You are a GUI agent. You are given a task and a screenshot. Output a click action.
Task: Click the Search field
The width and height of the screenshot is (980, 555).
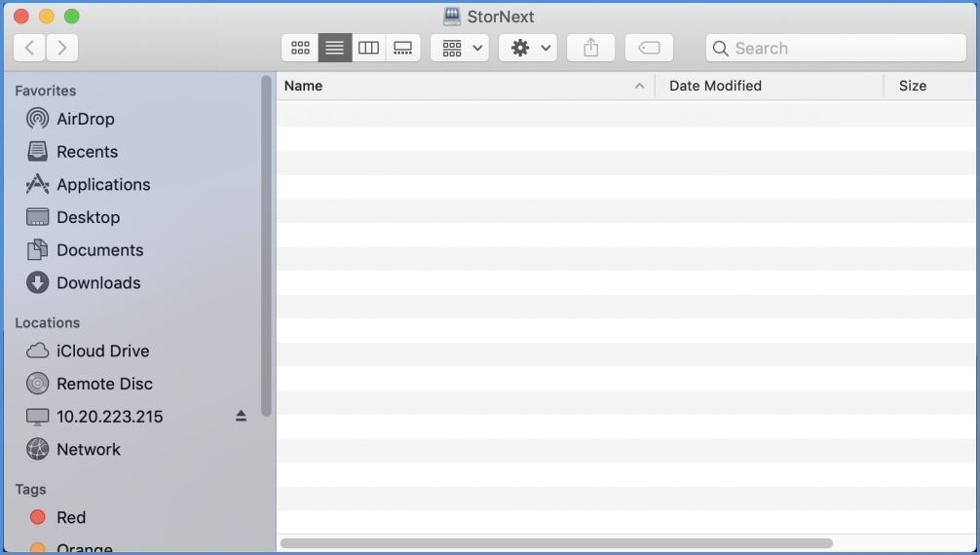click(x=836, y=48)
